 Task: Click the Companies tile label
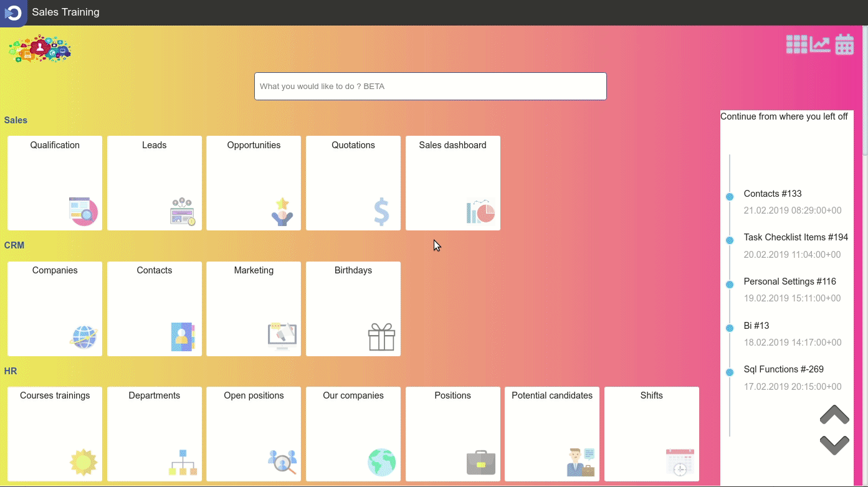click(x=55, y=270)
